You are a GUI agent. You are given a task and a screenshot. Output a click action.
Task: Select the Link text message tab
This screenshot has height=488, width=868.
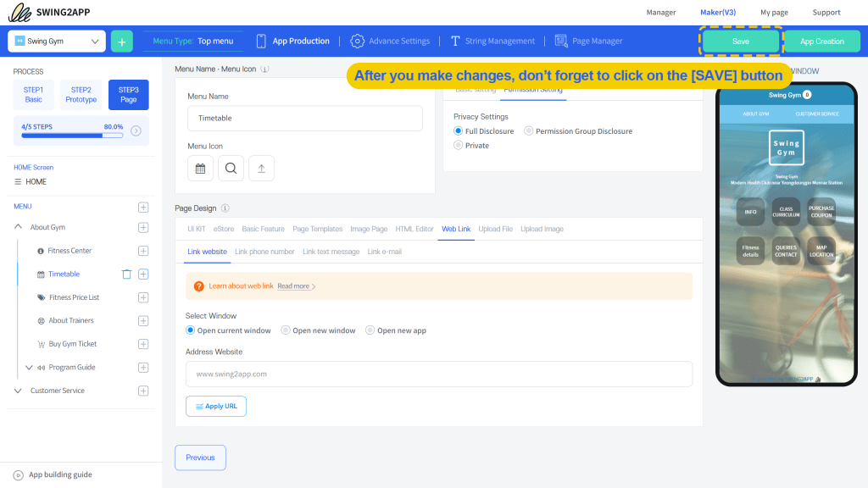pos(331,252)
